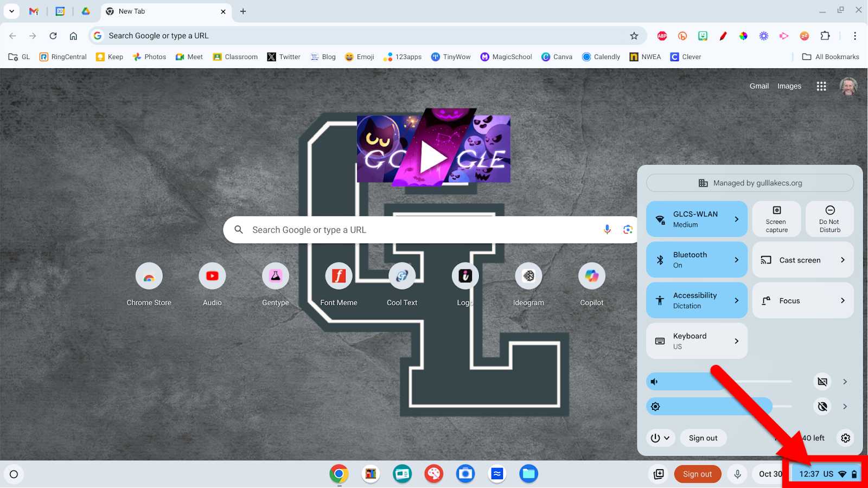Open the Google apps grid

click(821, 86)
